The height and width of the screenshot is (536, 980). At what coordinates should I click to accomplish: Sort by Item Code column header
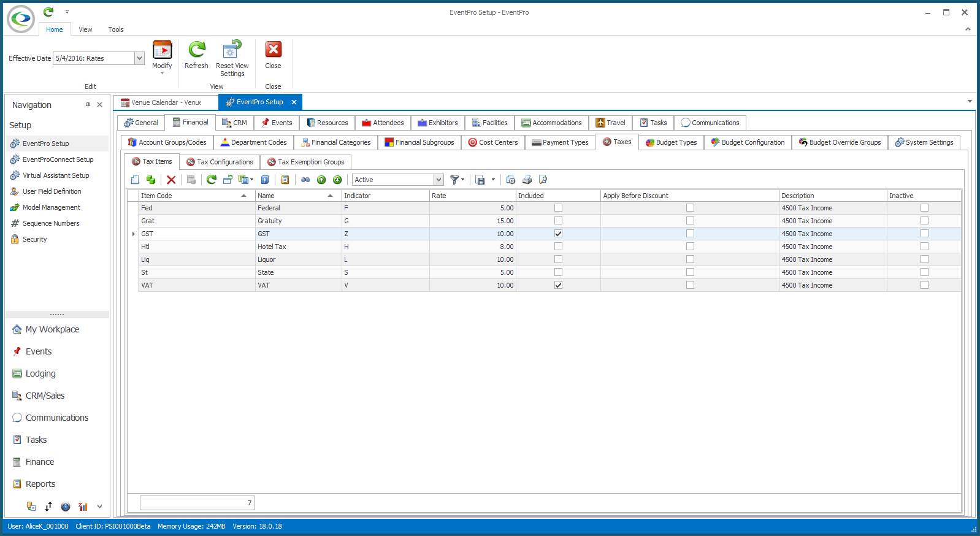point(197,196)
